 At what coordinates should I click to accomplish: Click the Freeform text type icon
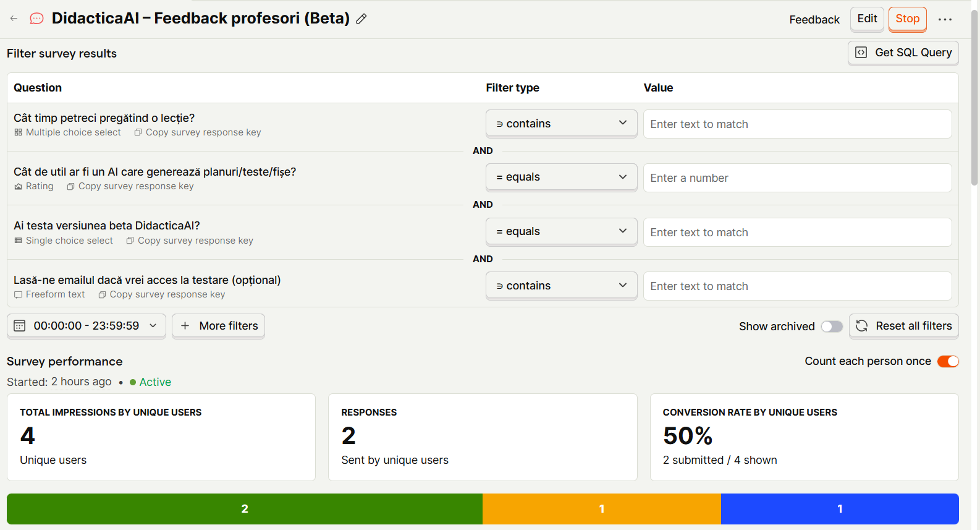pos(18,294)
